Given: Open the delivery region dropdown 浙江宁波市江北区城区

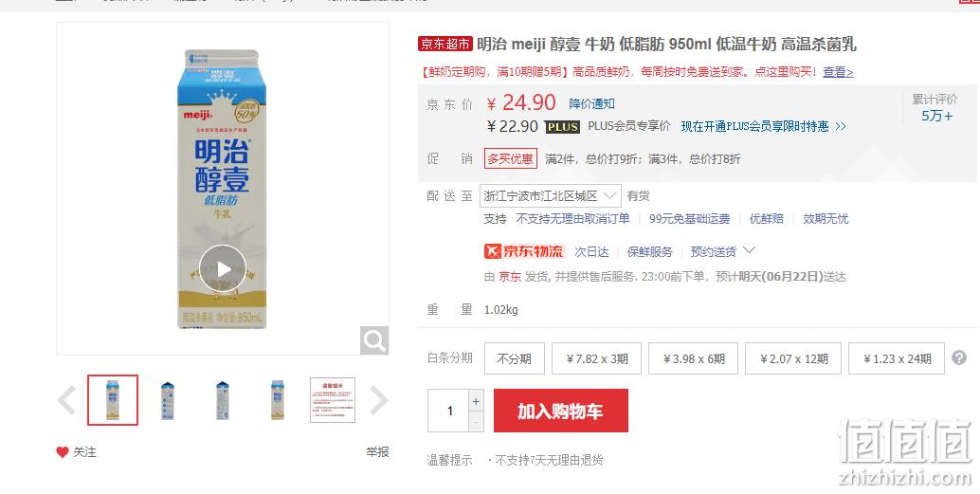Looking at the screenshot, I should coord(550,196).
